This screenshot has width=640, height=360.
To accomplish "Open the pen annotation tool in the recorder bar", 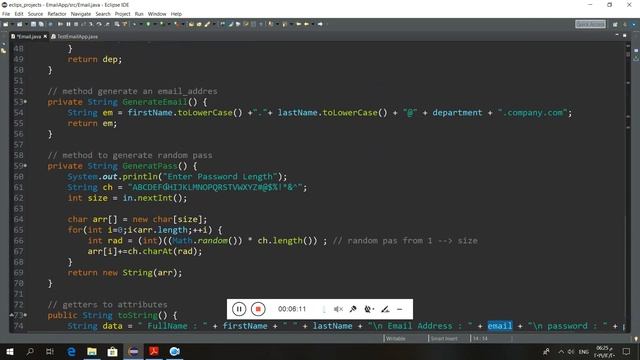I will click(385, 309).
